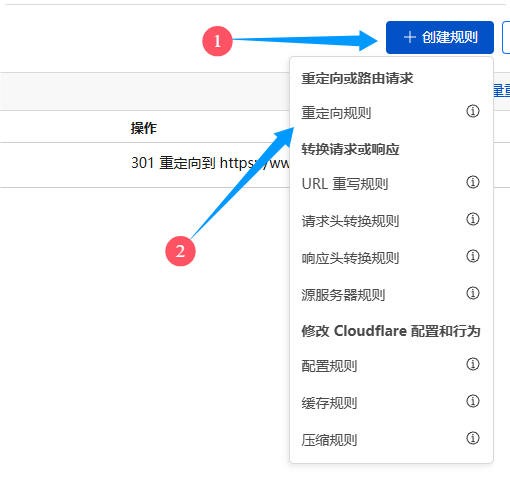510x484 pixels.
Task: Click the 转换请求或响应 section heading
Action: (350, 149)
